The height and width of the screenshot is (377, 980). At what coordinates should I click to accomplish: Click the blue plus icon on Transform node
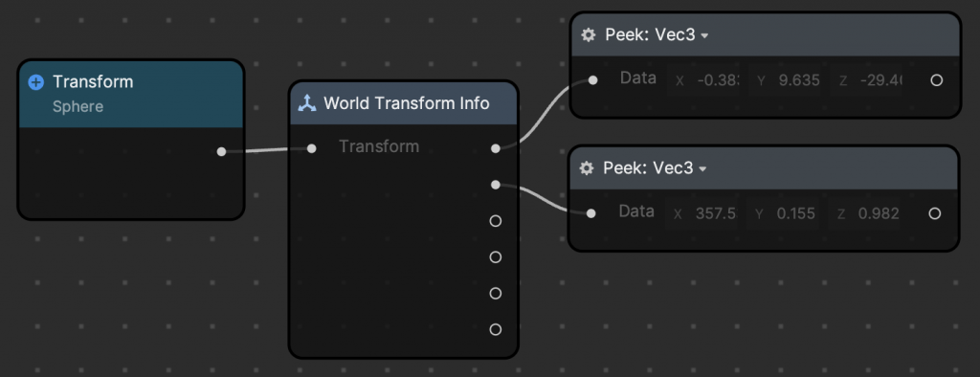tap(36, 82)
